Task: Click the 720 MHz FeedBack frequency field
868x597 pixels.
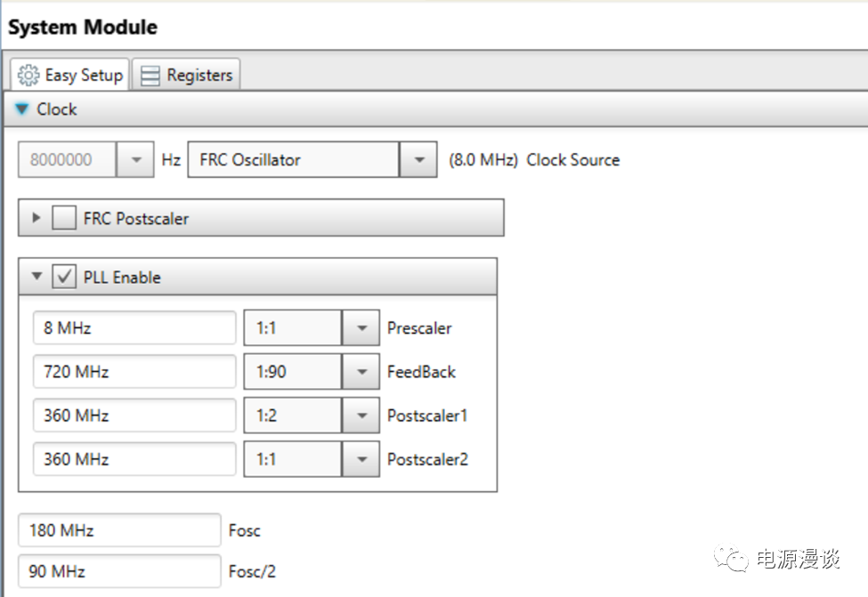Action: (134, 372)
